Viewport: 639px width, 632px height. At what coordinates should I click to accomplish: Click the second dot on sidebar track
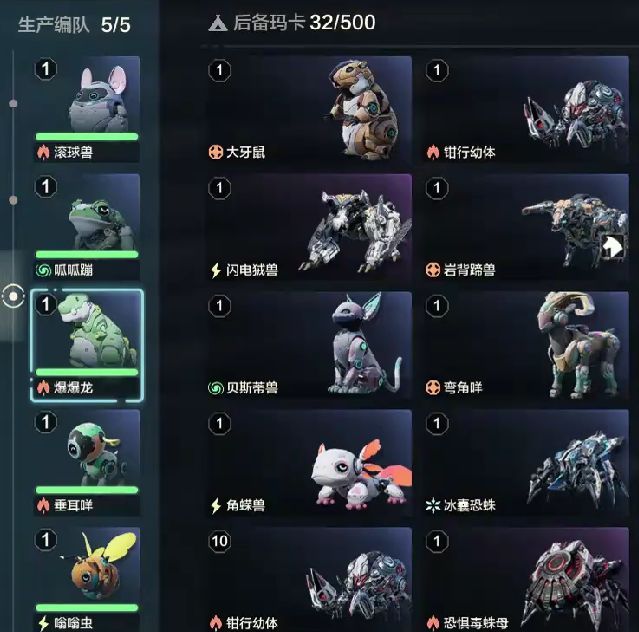pos(13,200)
